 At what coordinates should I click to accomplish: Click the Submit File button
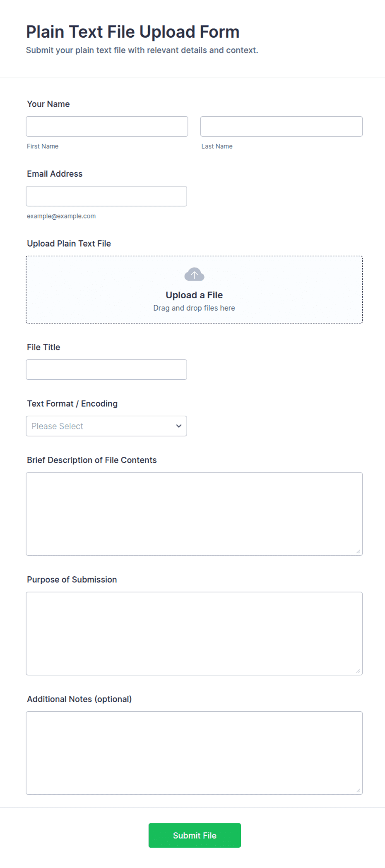[x=195, y=835]
